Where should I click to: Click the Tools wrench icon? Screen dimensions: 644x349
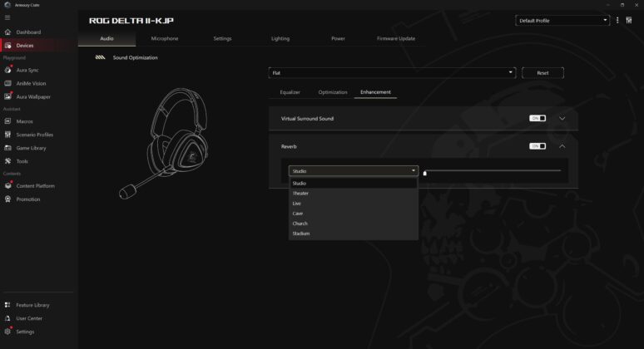tap(7, 161)
